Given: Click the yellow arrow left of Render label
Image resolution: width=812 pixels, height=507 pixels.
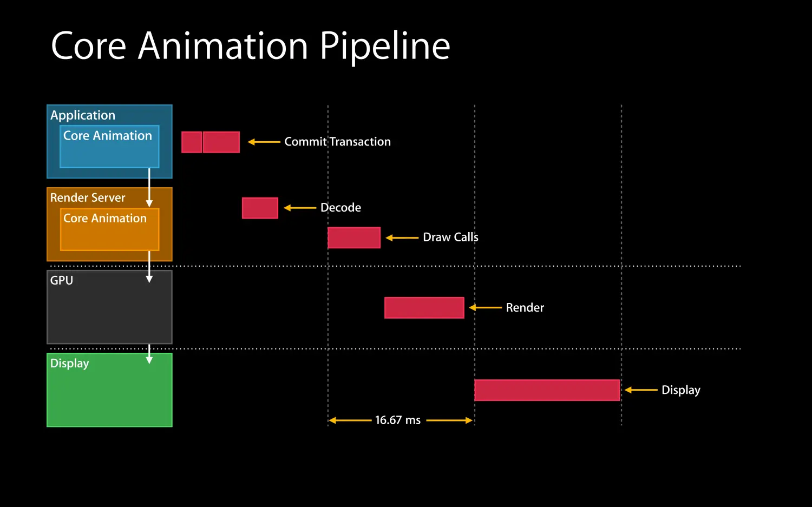Looking at the screenshot, I should 486,307.
